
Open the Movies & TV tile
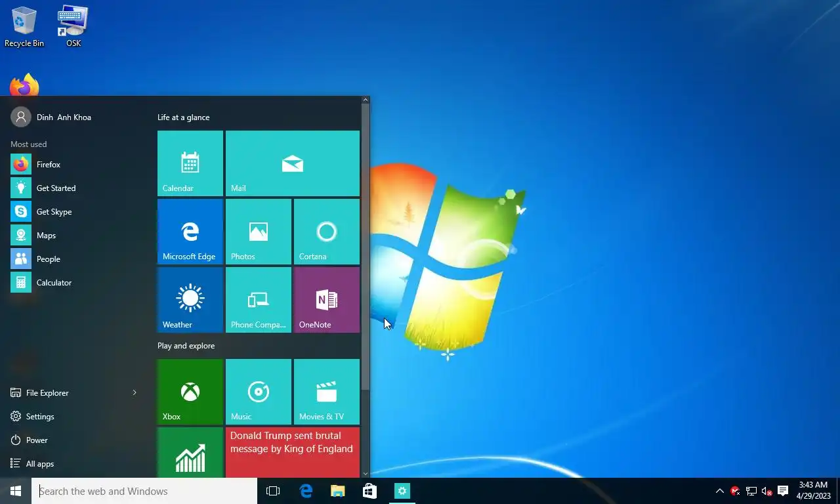(327, 392)
